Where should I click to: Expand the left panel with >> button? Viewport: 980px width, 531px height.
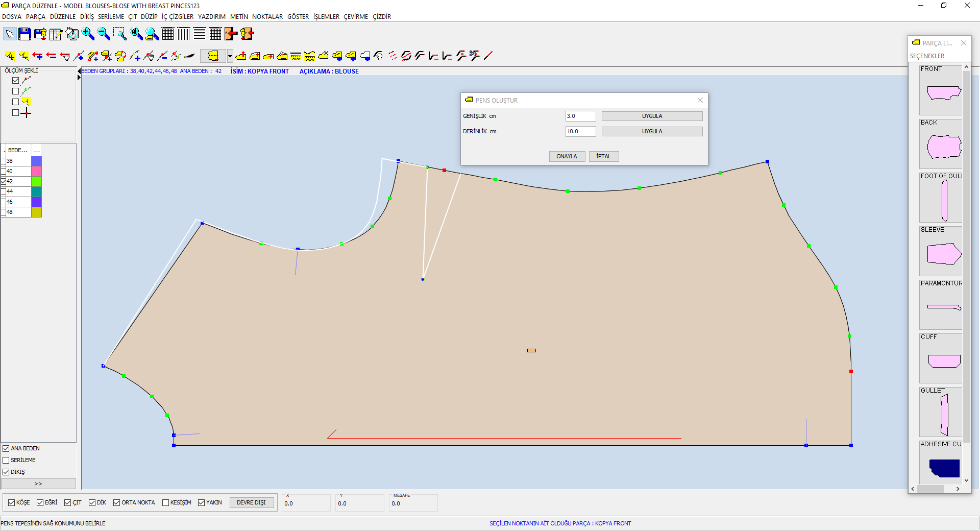click(38, 484)
